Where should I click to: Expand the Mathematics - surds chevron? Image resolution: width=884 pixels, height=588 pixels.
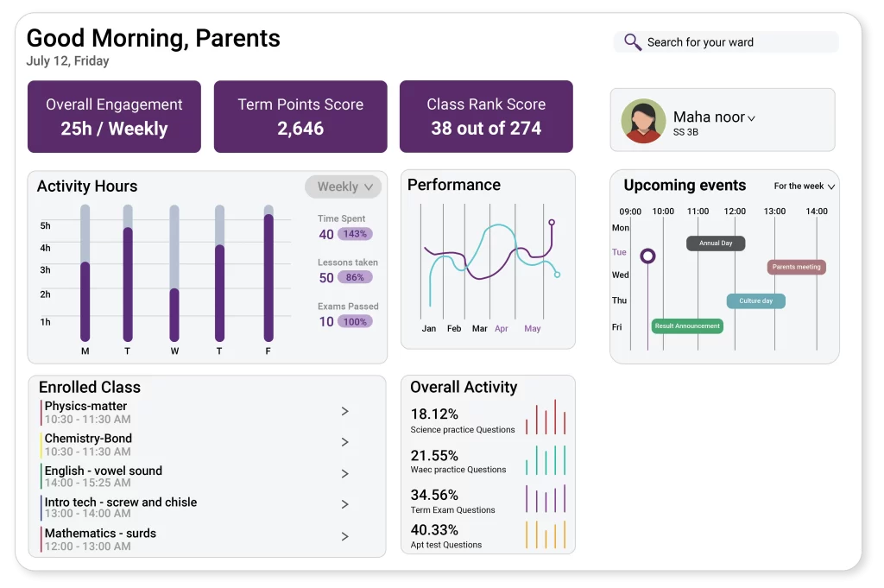345,537
